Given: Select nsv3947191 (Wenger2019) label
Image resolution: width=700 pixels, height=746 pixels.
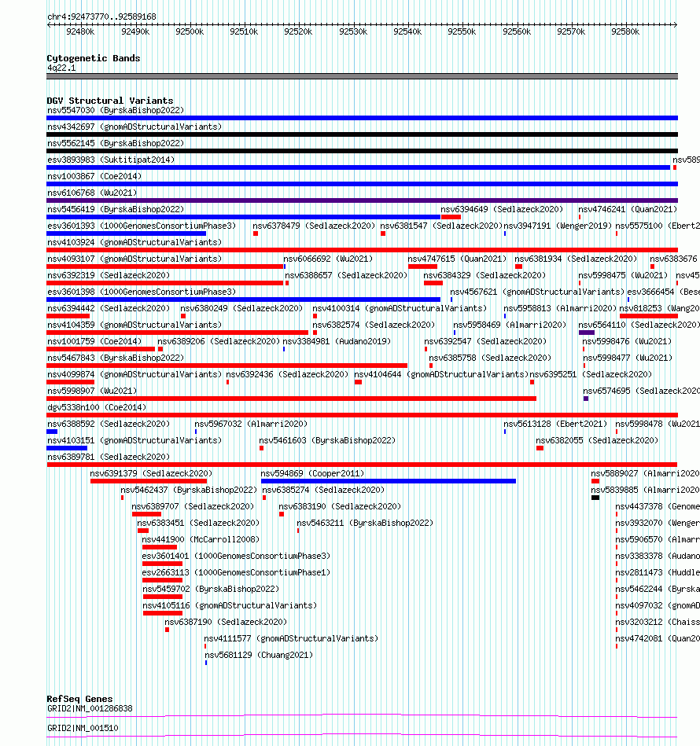Looking at the screenshot, I should 558,226.
